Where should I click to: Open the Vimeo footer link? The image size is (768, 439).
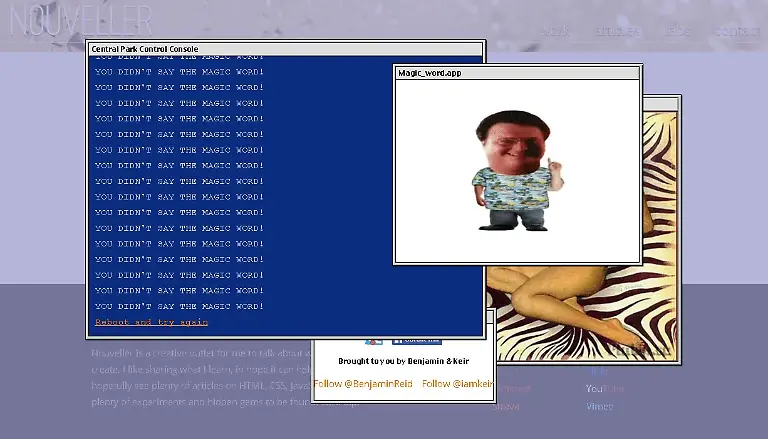pyautogui.click(x=600, y=407)
